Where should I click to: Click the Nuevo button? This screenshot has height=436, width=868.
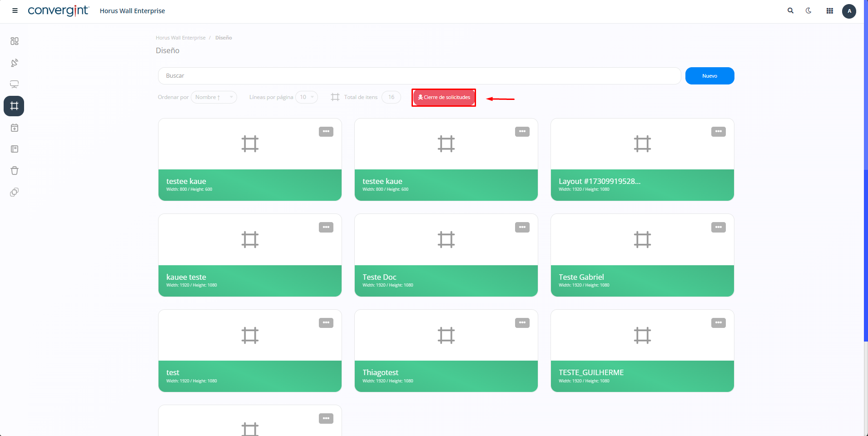coord(709,76)
